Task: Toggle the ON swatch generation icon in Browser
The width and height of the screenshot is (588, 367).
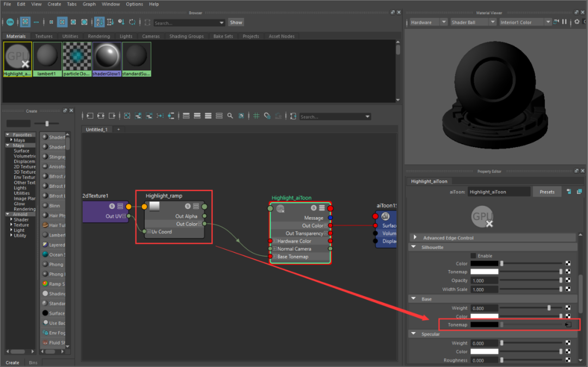Action: 10,22
